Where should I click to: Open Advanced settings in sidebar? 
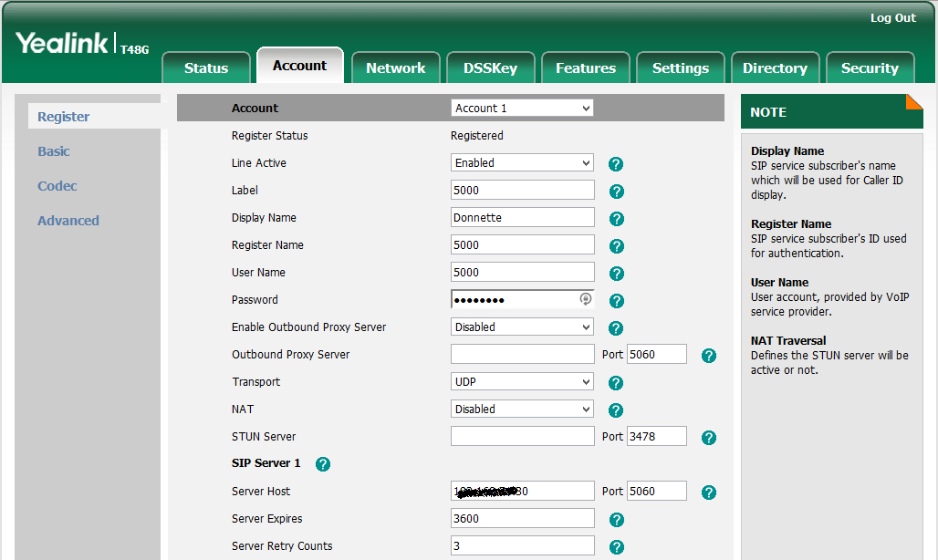coord(68,221)
